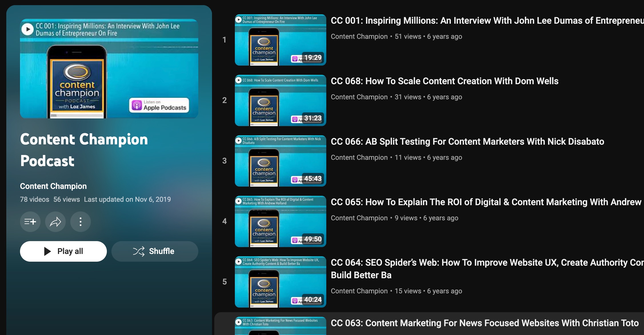644x335 pixels.
Task: Click the play icon on CC 001 thumbnail
Action: pyautogui.click(x=239, y=19)
